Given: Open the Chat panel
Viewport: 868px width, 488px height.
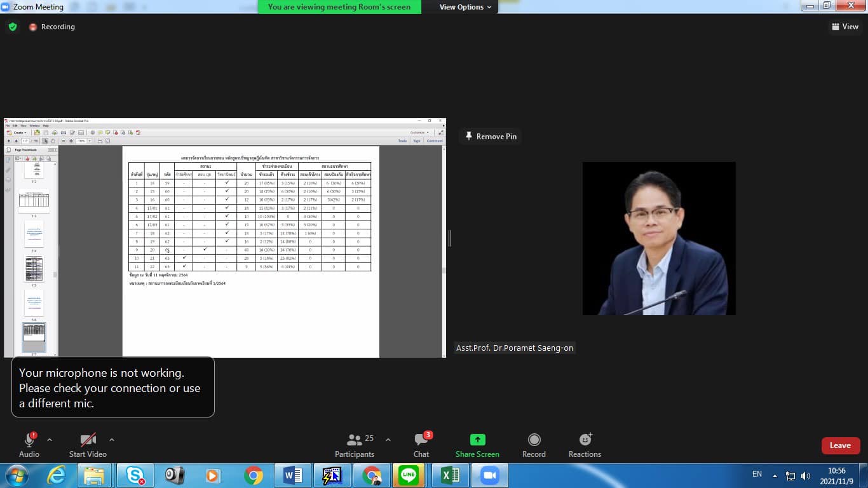Looking at the screenshot, I should click(421, 440).
